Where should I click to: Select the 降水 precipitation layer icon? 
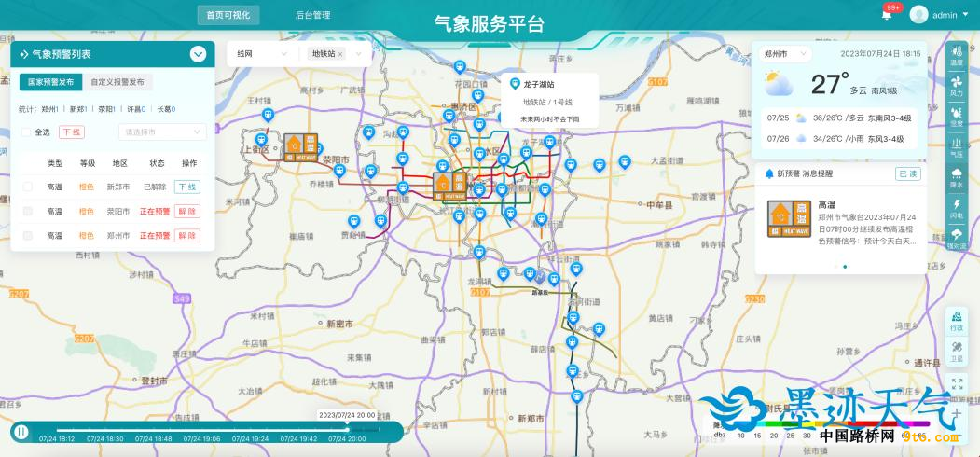pos(957,177)
